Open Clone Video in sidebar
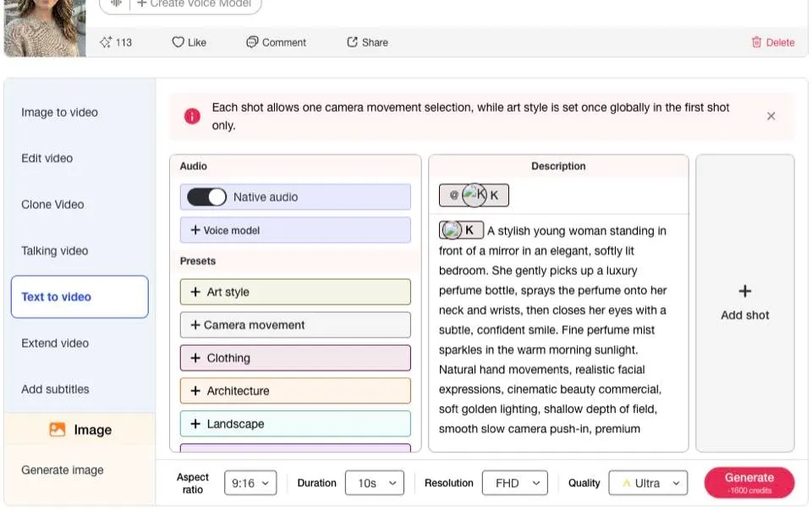This screenshot has height=516, width=812. (x=52, y=205)
